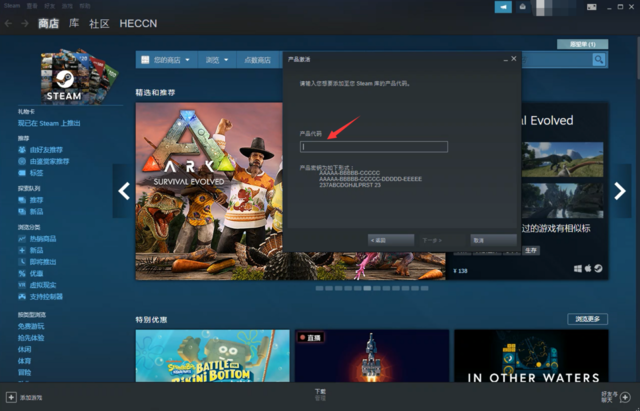This screenshot has height=411, width=640.
Task: Click the Apple platform icon on ARK
Action: point(588,269)
